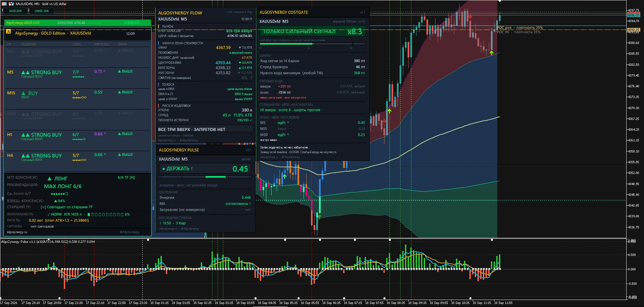Open algosynergy.ru link in the GOLD Edition panel
The height and width of the screenshot is (307, 644).
[17, 232]
